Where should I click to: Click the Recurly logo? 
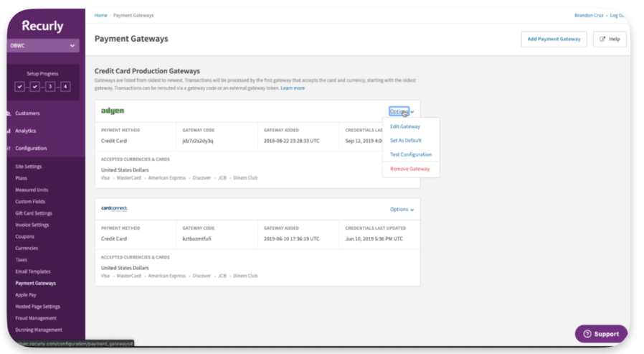(43, 26)
